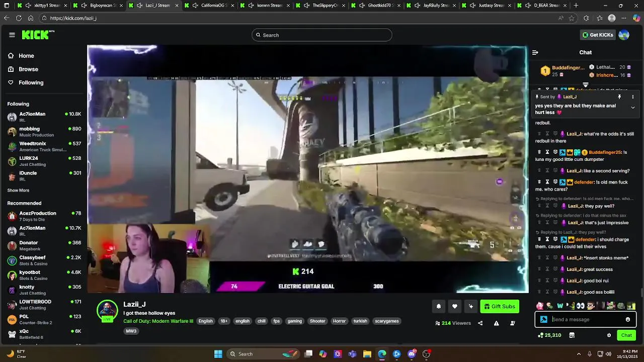Screen dimensions: 644x362
Task: Open Microsoft Teams from taskbar
Action: 352,354
